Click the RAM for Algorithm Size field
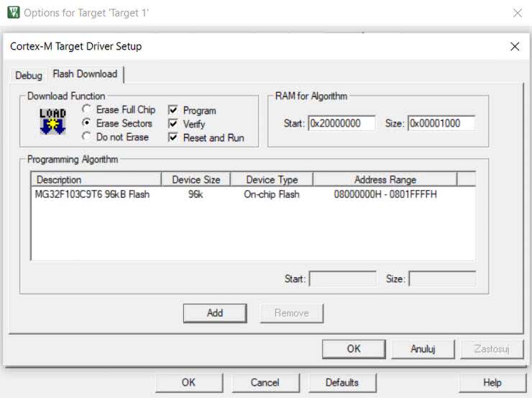The width and height of the screenshot is (532, 398). [441, 124]
